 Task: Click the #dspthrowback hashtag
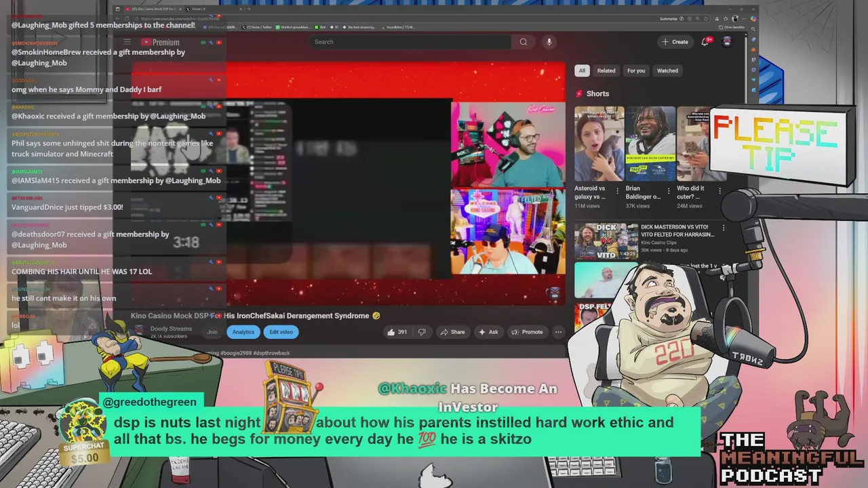click(273, 353)
